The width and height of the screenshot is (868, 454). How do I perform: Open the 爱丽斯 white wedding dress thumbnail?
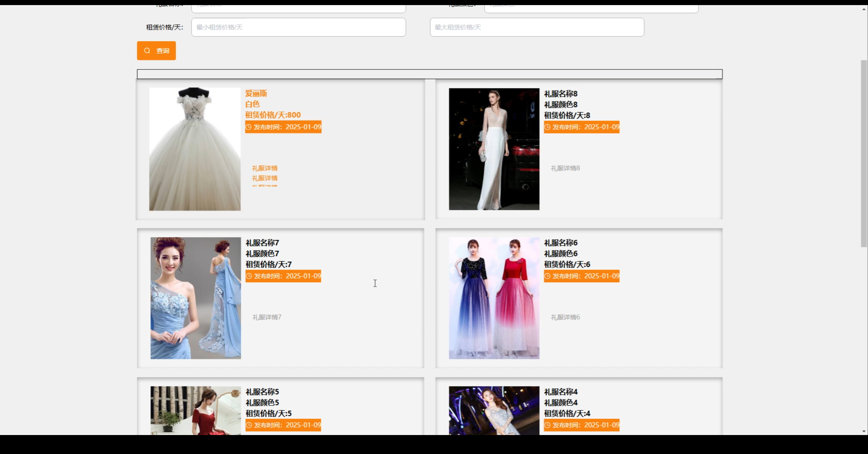point(195,149)
